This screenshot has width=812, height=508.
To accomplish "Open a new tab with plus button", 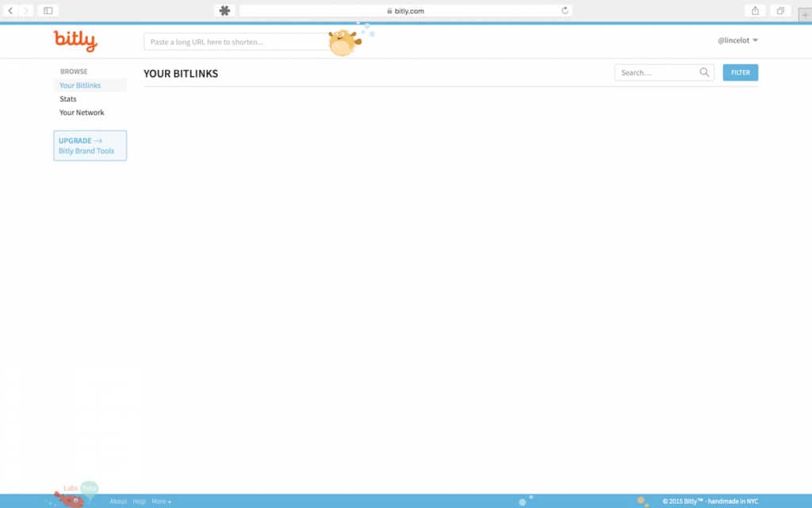I will [x=805, y=15].
